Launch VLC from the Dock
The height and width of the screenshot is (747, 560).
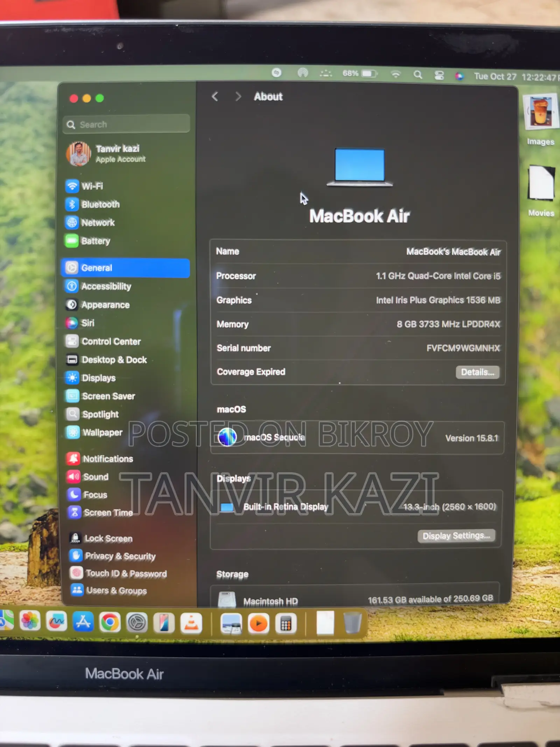(x=191, y=623)
